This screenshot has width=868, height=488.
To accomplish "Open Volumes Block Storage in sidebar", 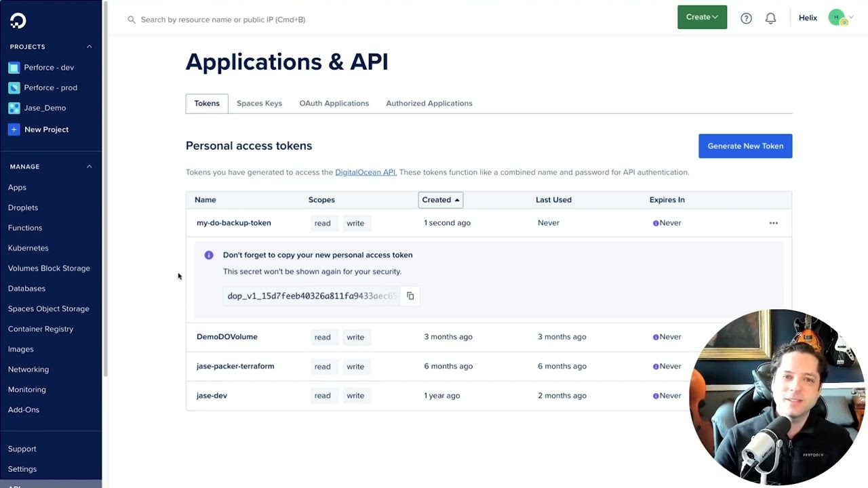I will 49,268.
